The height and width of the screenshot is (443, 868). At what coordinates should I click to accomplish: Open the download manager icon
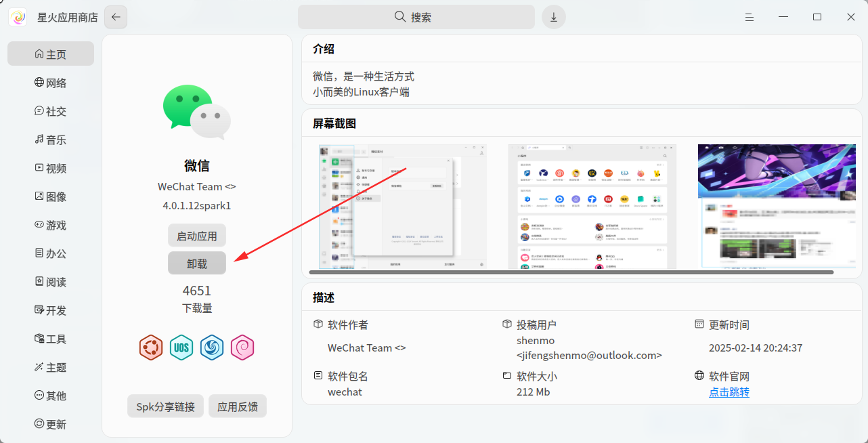(x=554, y=17)
